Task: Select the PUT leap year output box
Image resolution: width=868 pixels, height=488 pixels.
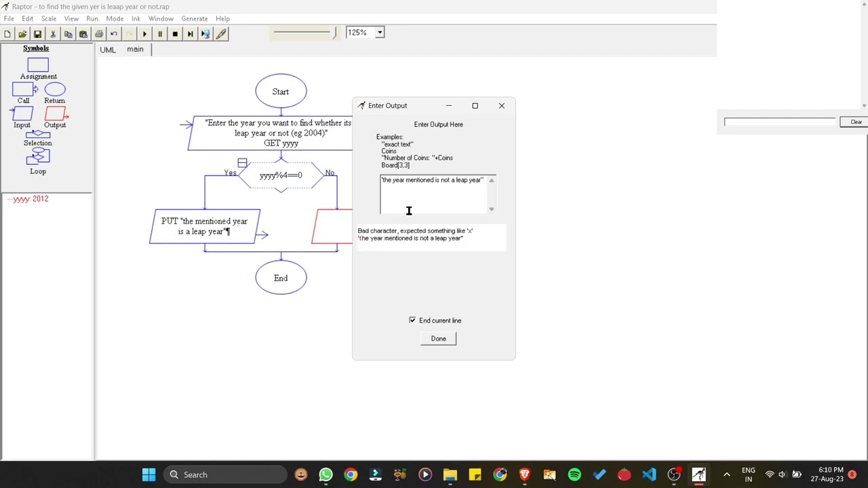Action: point(205,226)
